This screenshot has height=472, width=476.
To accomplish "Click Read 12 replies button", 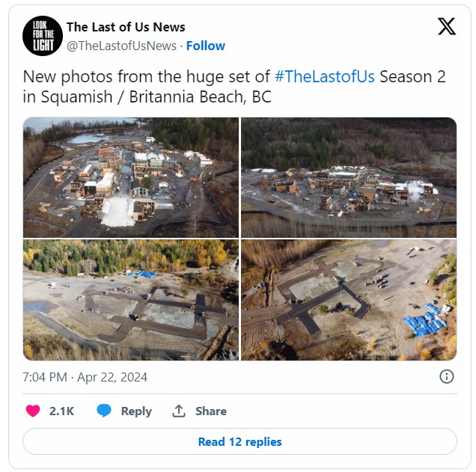I will click(239, 441).
